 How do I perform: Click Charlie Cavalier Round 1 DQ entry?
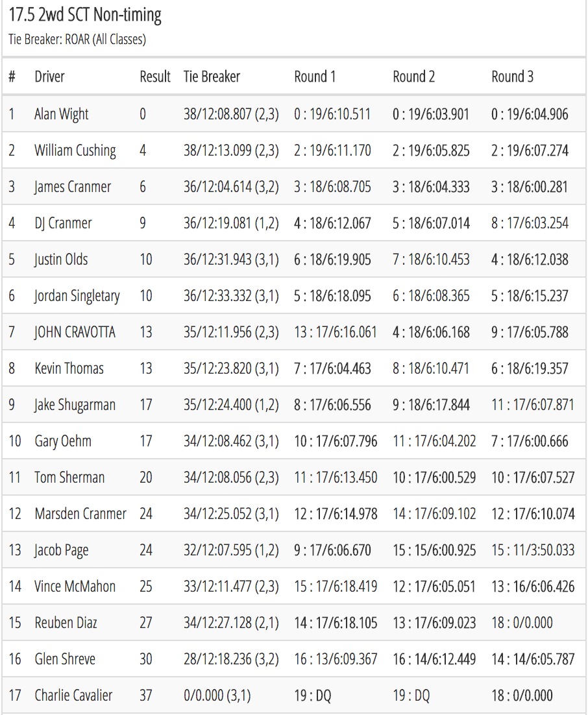312,696
